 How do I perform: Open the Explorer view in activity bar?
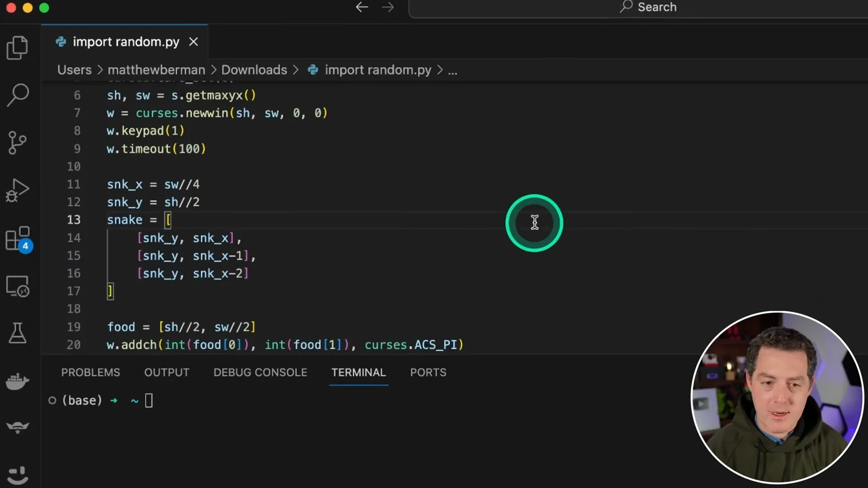click(x=17, y=48)
